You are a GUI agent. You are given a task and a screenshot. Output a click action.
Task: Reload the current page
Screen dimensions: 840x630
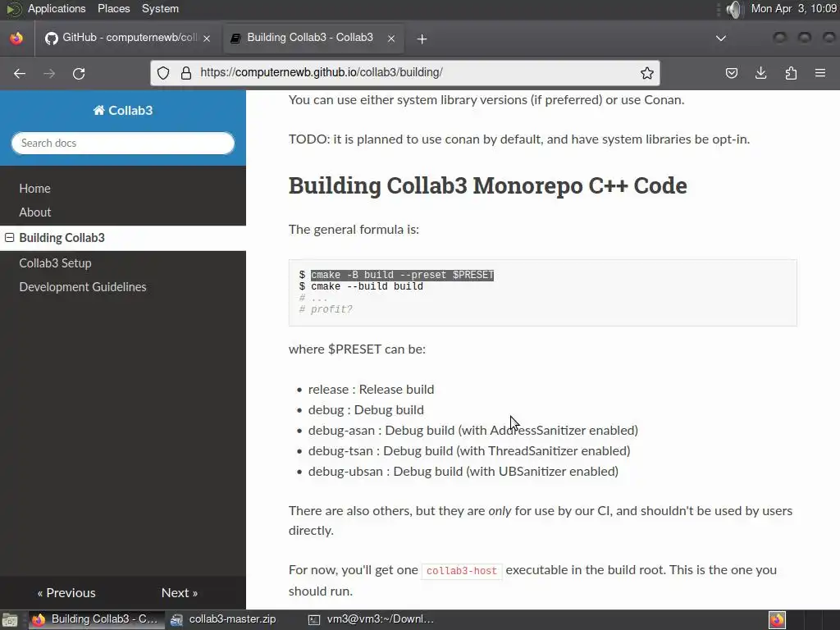tap(79, 73)
